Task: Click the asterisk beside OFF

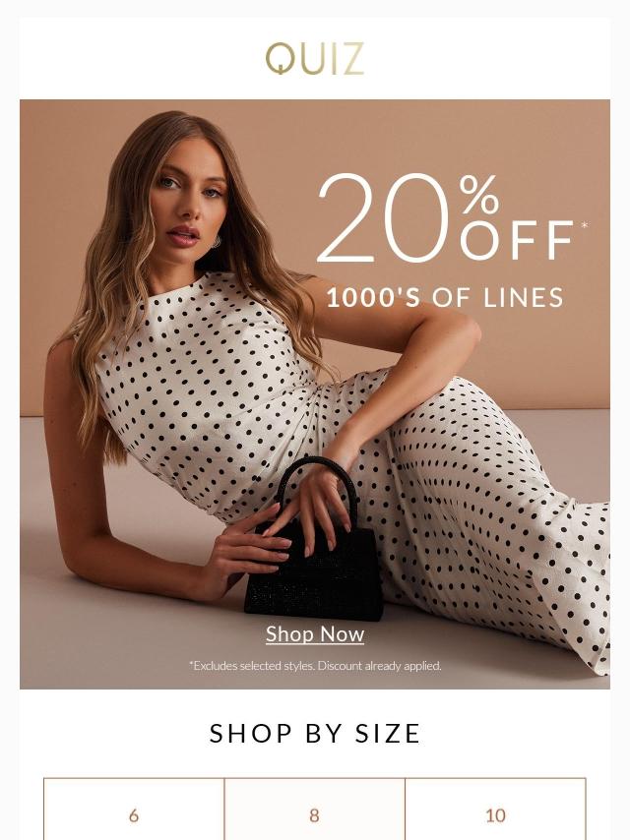Action: point(584,225)
